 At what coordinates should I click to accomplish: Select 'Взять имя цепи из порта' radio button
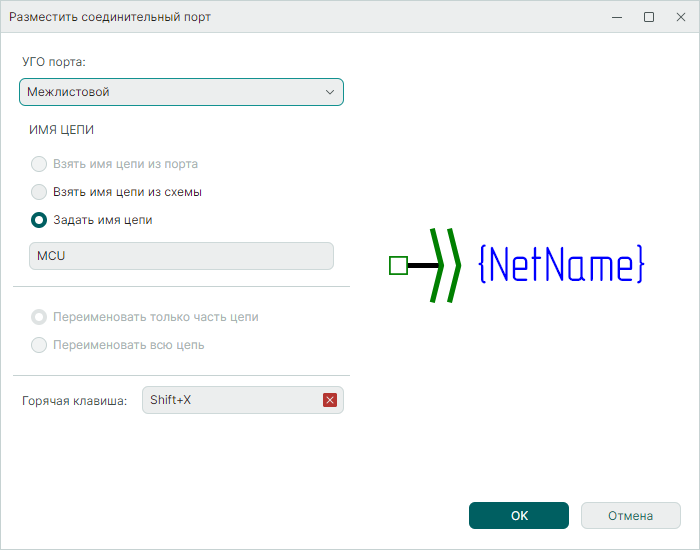[39, 164]
